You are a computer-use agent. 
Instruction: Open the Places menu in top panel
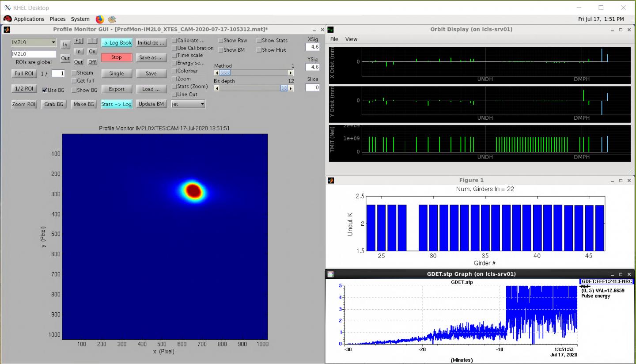click(57, 19)
